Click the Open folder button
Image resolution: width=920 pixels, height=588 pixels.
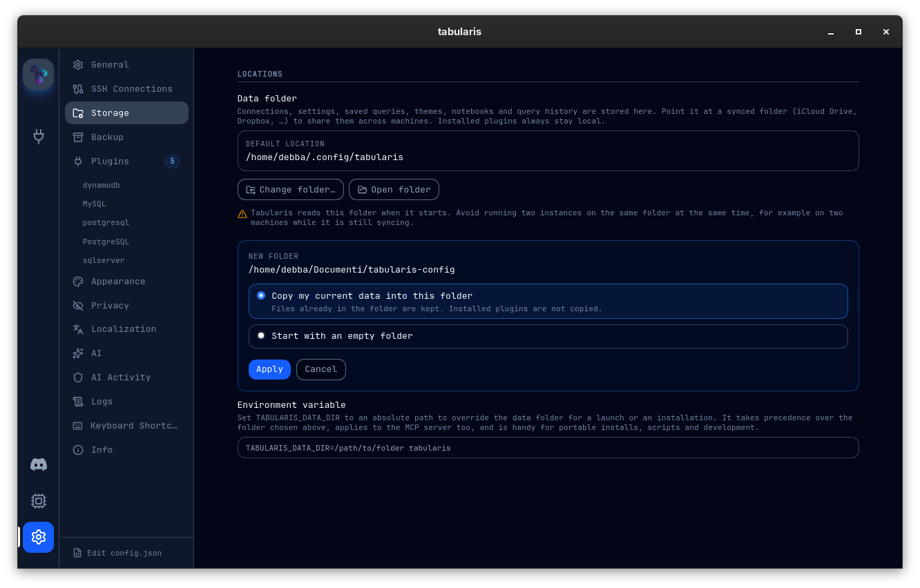394,190
